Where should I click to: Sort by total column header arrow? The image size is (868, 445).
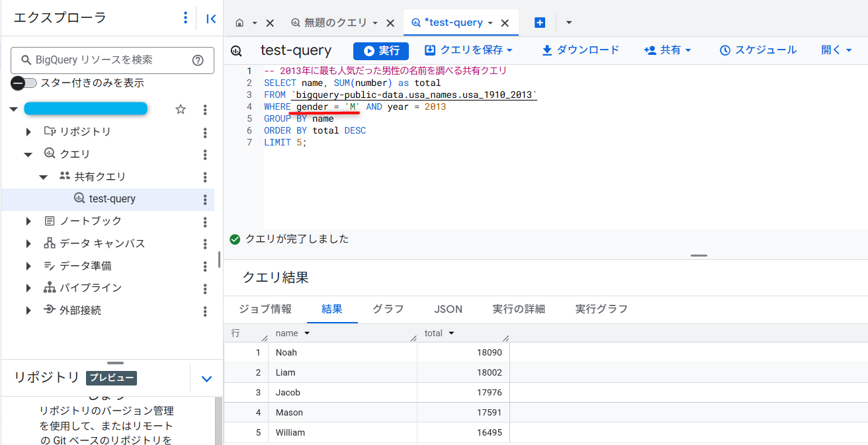pyautogui.click(x=451, y=334)
